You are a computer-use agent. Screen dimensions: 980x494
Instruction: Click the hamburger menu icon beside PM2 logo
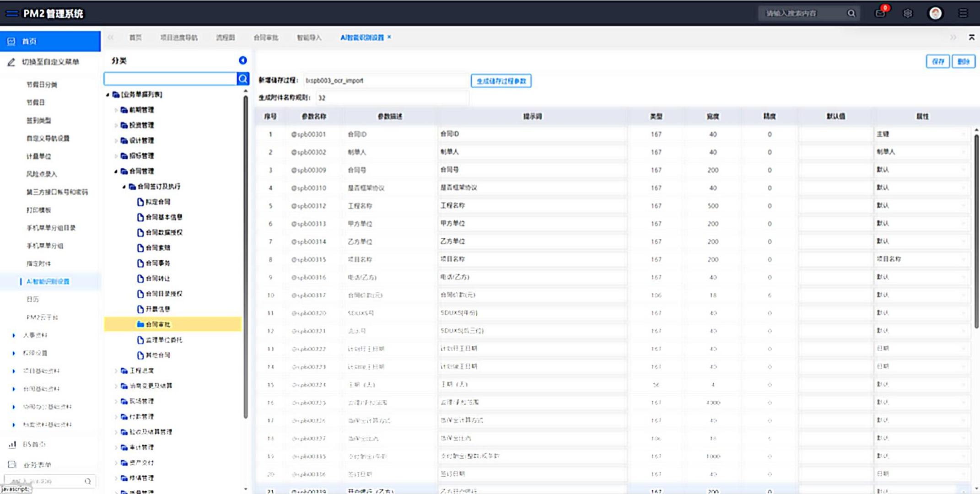click(11, 14)
